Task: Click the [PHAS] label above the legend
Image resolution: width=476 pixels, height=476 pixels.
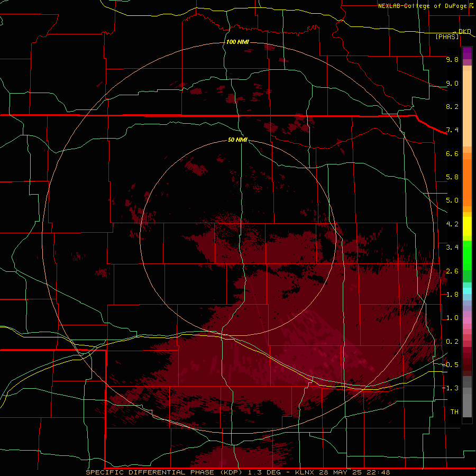Action: 447,36
